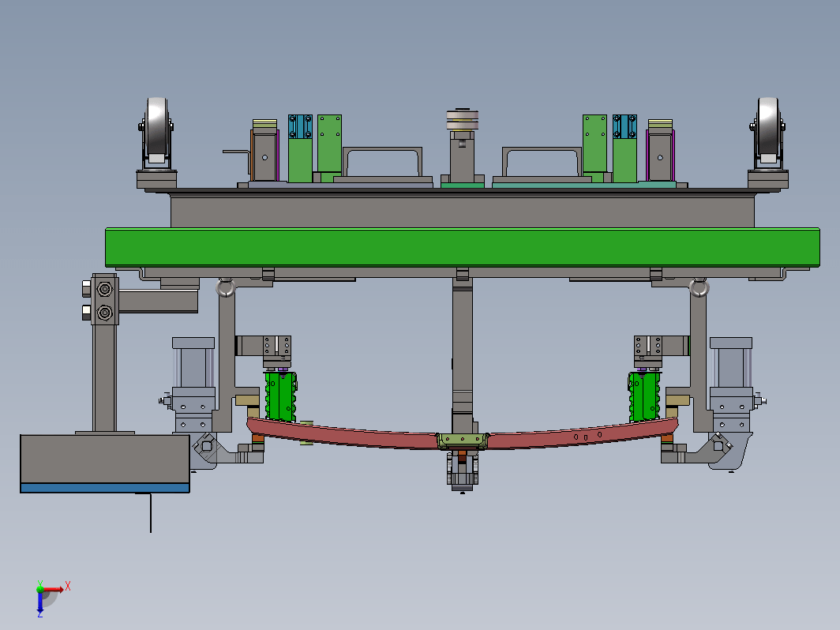Select the right gray handle frame on top
840x630 pixels.
tap(542, 163)
